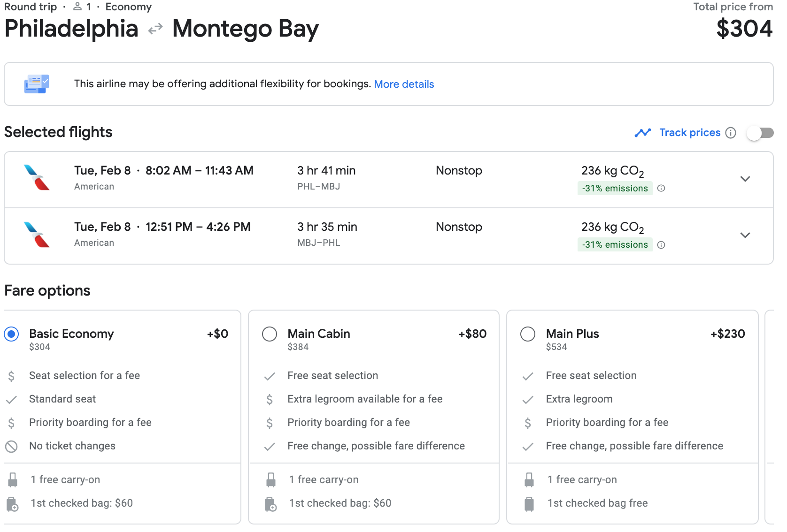Click American Airlines logo on outbound flight
The width and height of the screenshot is (787, 532).
click(x=37, y=177)
